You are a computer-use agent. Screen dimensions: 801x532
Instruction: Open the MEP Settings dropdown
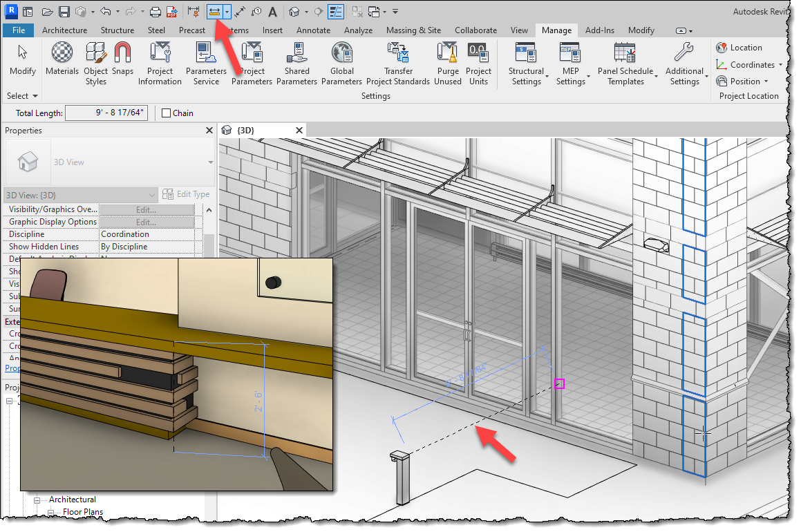tap(589, 77)
